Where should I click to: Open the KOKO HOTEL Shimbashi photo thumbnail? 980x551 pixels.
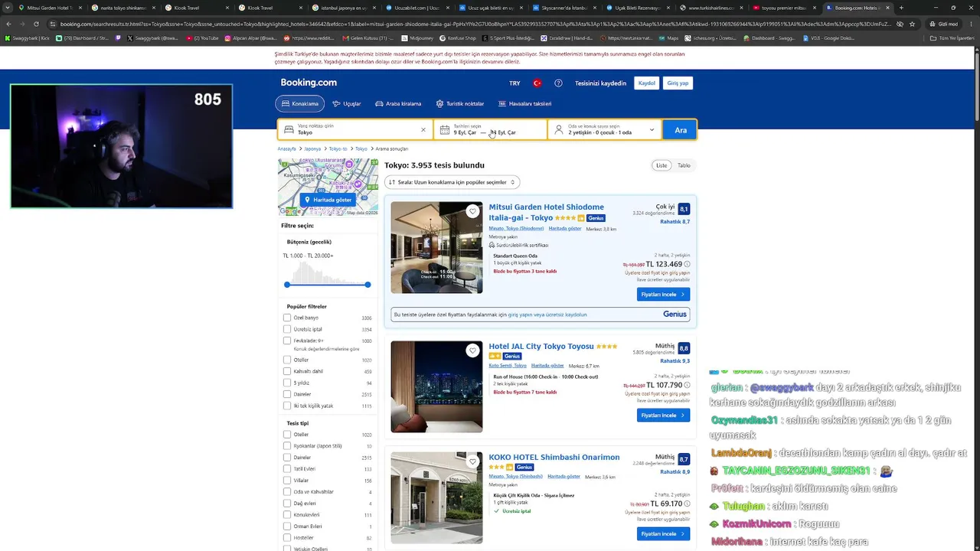[436, 497]
